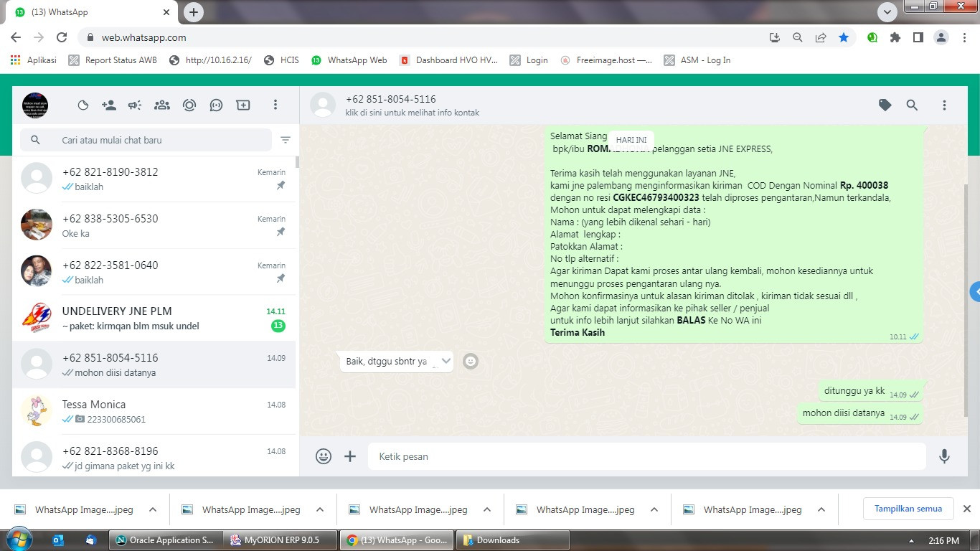
Task: Click the pin icon on +62 838-5305-6530 chat
Action: pos(281,232)
